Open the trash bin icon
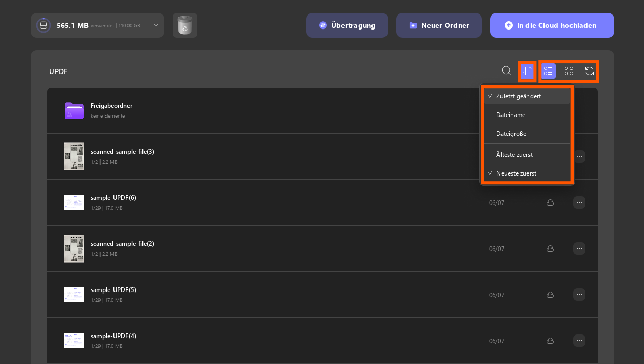This screenshot has width=644, height=364. [x=185, y=25]
